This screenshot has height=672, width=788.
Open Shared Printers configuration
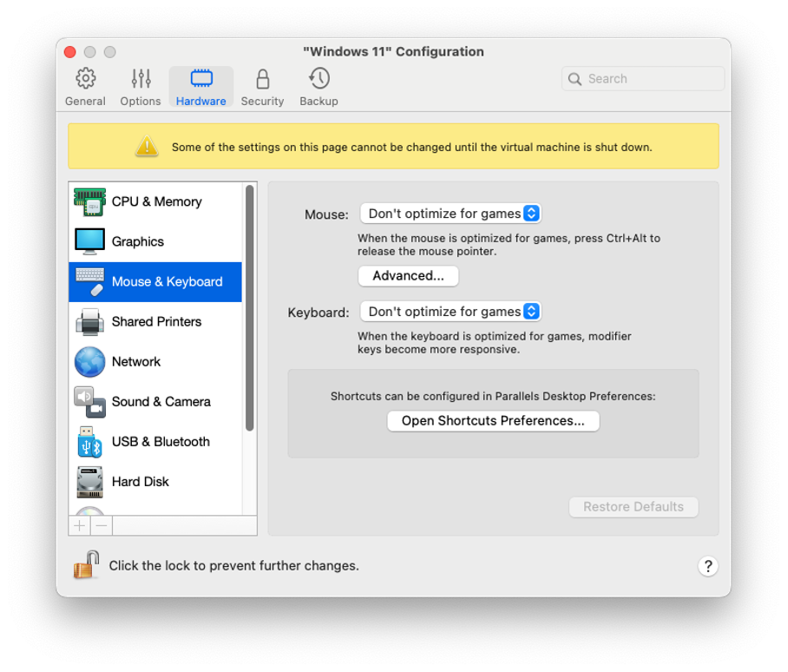coord(156,321)
